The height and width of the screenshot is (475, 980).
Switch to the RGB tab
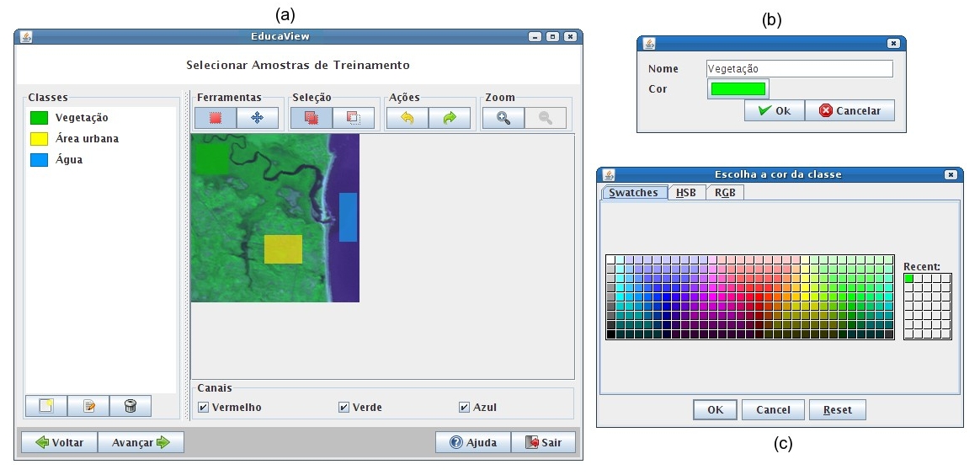pyautogui.click(x=725, y=193)
